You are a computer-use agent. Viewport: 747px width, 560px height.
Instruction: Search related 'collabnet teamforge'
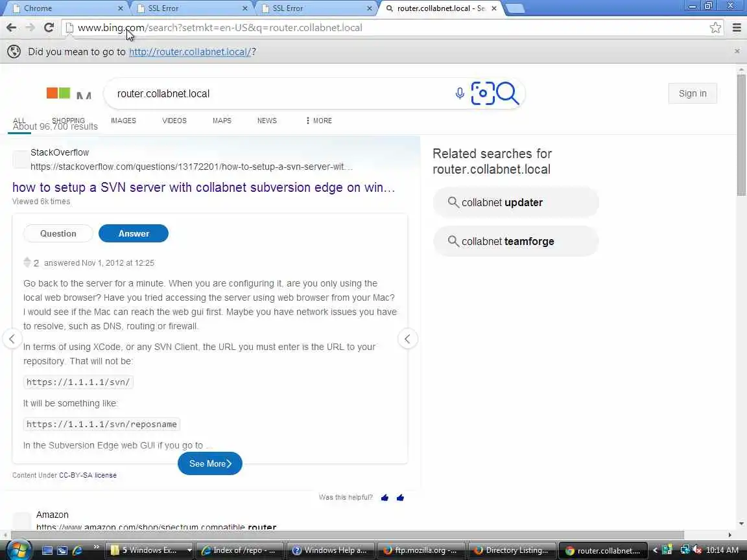tap(516, 241)
